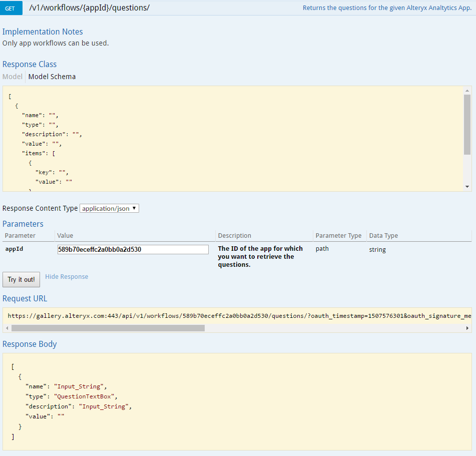This screenshot has height=456, width=476.
Task: Click the GET method badge
Action: tap(11, 8)
